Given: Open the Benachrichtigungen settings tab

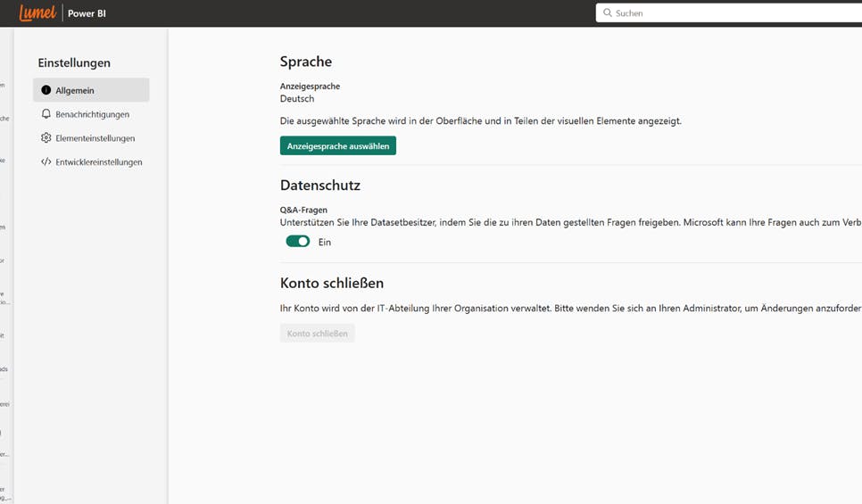Looking at the screenshot, I should click(x=91, y=114).
